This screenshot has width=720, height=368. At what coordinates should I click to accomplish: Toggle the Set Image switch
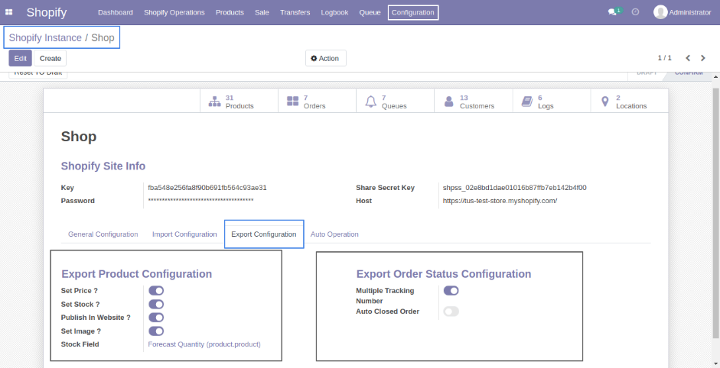point(156,331)
